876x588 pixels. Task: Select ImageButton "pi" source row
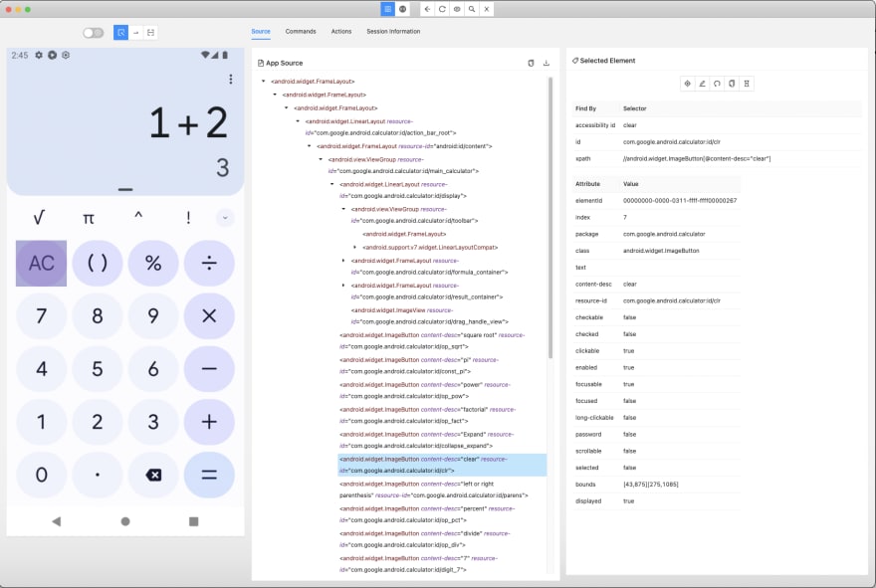(x=418, y=365)
